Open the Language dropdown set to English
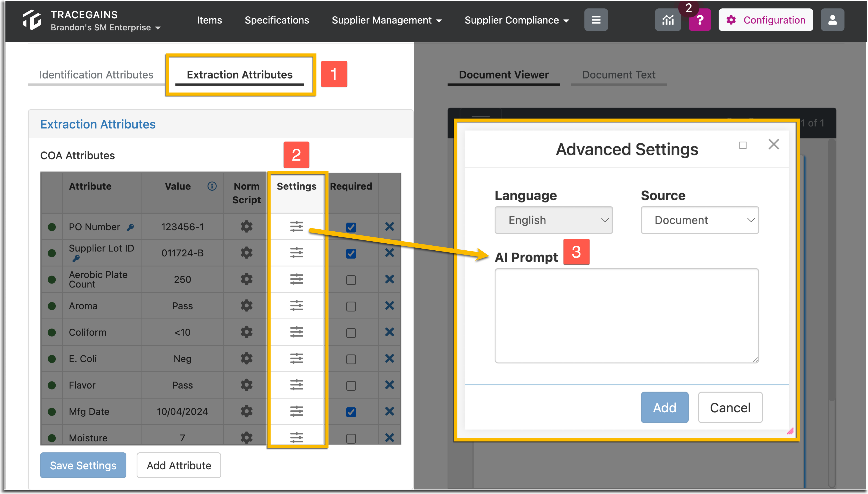 coord(553,220)
